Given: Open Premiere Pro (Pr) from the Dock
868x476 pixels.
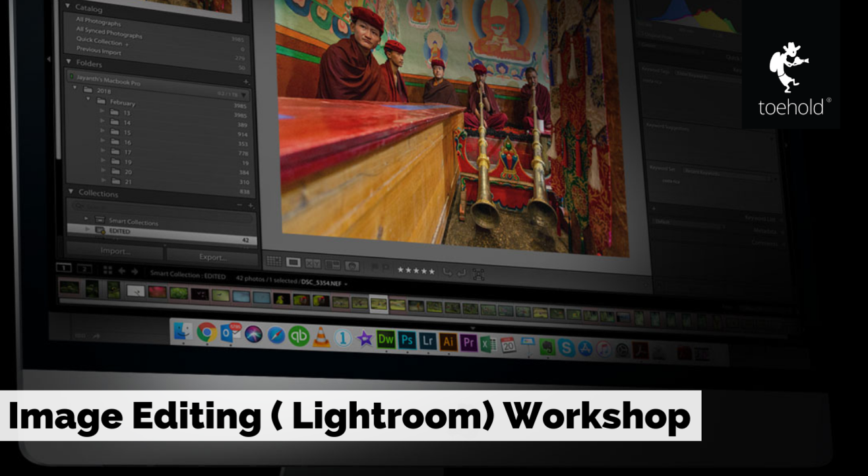Looking at the screenshot, I should [x=468, y=343].
